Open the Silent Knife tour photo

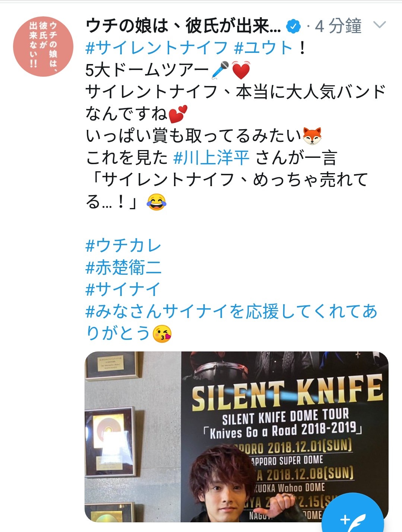point(237,436)
